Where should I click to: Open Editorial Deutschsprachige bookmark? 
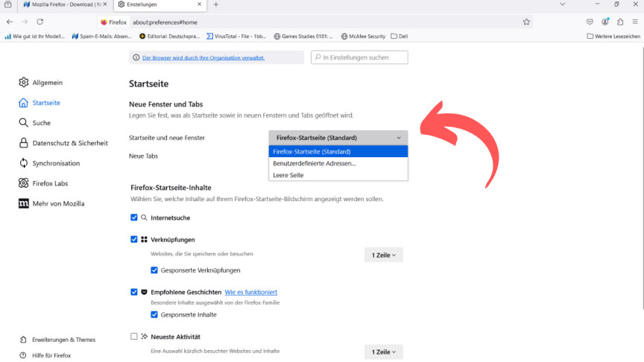point(169,36)
